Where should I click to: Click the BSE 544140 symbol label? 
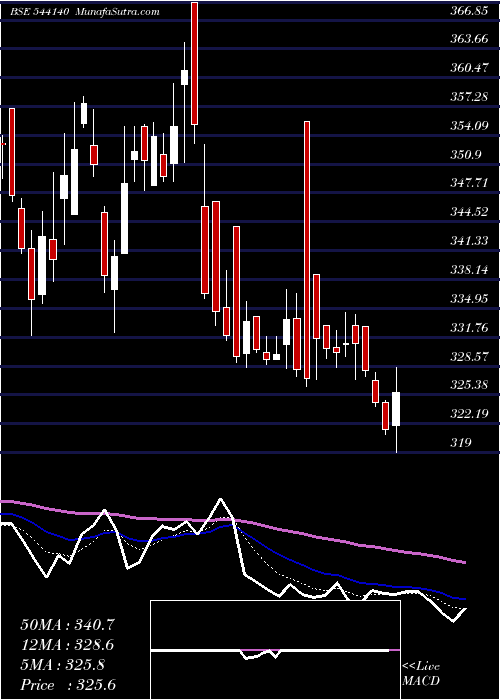39,12
